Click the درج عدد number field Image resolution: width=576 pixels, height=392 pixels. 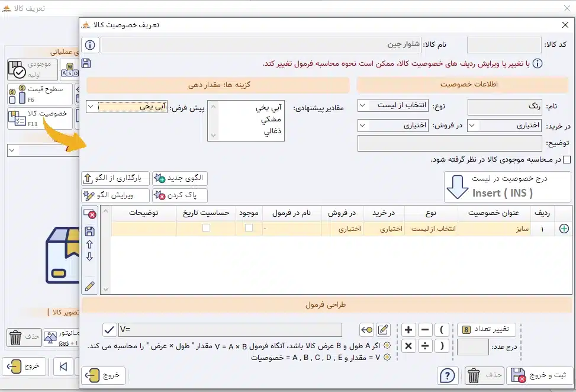point(473,347)
